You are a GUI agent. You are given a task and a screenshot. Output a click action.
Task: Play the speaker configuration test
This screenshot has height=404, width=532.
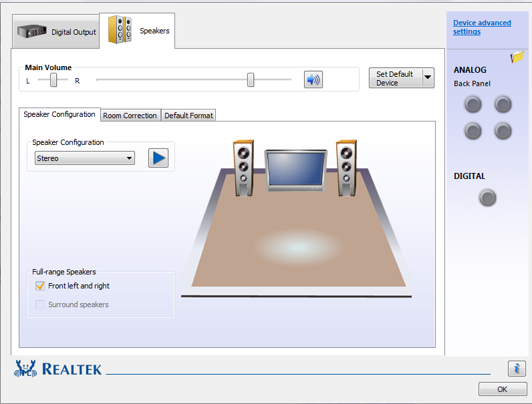click(158, 158)
